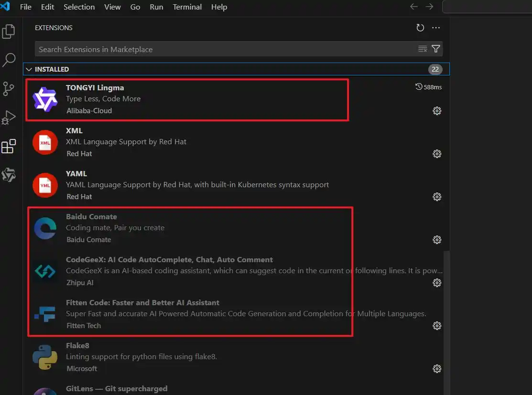Click gear icon for YAML extension
The width and height of the screenshot is (532, 395).
pyautogui.click(x=436, y=197)
